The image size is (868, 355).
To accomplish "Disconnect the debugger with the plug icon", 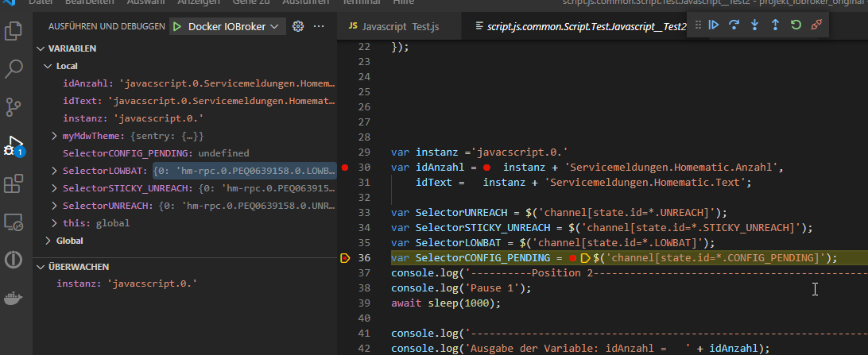I will tap(816, 25).
